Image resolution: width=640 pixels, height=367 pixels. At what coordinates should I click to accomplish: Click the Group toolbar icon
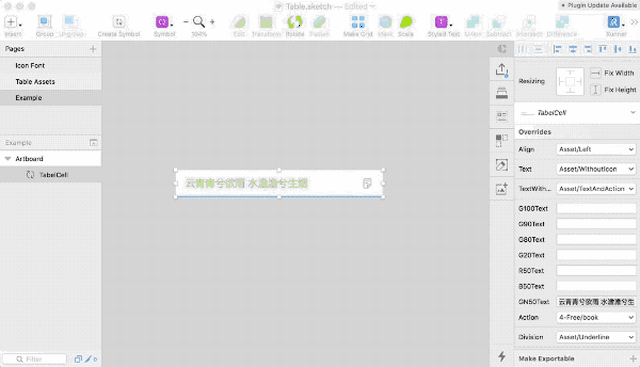44,22
